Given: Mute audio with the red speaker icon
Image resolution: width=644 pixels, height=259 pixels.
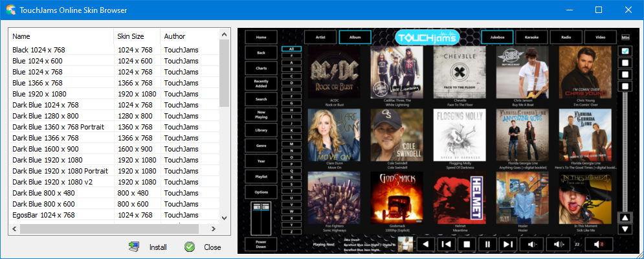Looking at the screenshot, I should [x=599, y=244].
